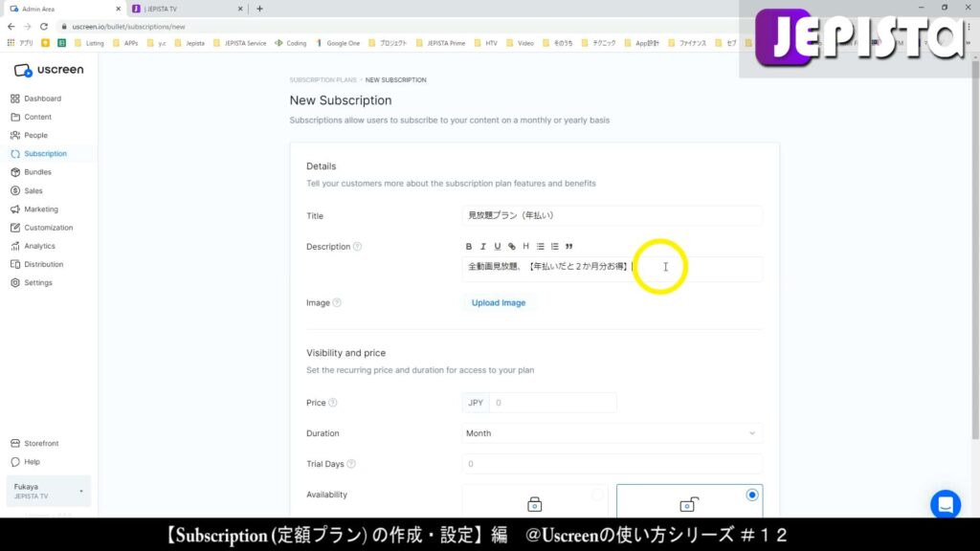Click the Distribution icon in sidebar
The height and width of the screenshot is (551, 980).
pos(15,264)
